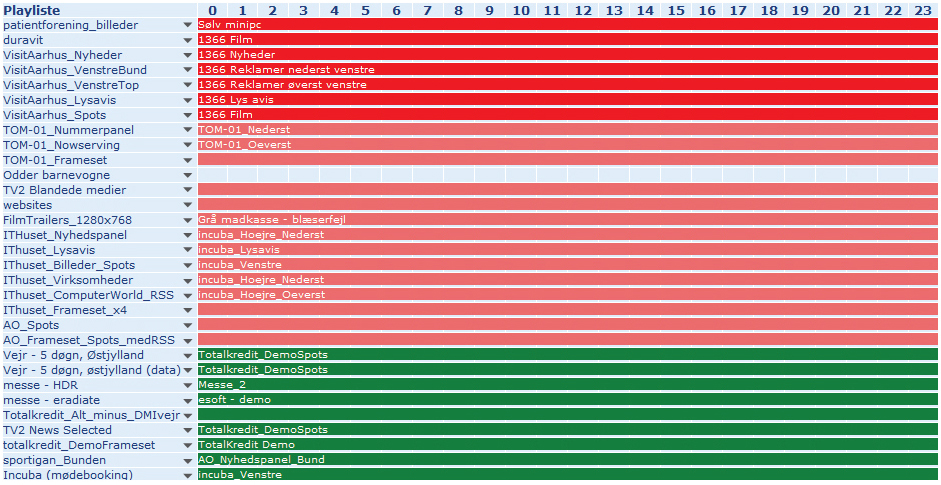This screenshot has height=485, width=941.
Task: Open IThuset_Billeder_Spots dropdown arrow
Action: click(188, 265)
